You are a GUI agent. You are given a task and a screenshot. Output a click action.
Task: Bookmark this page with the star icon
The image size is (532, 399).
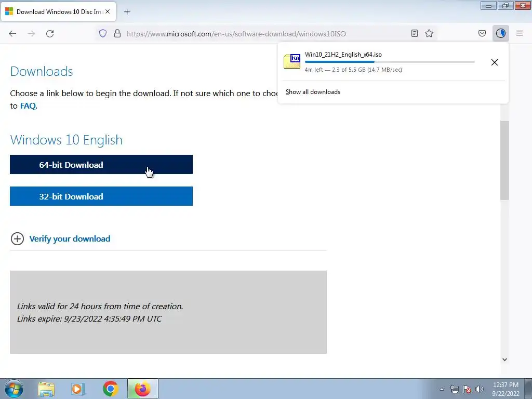[x=429, y=33]
